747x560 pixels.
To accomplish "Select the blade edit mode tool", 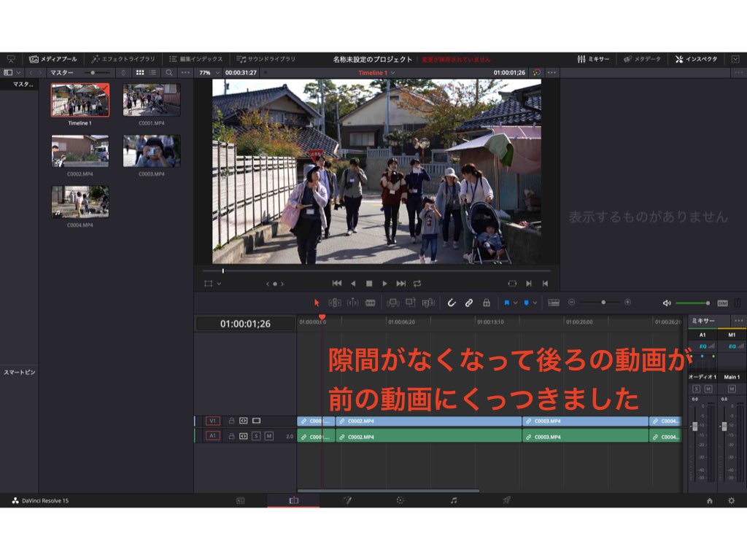I will [x=370, y=303].
